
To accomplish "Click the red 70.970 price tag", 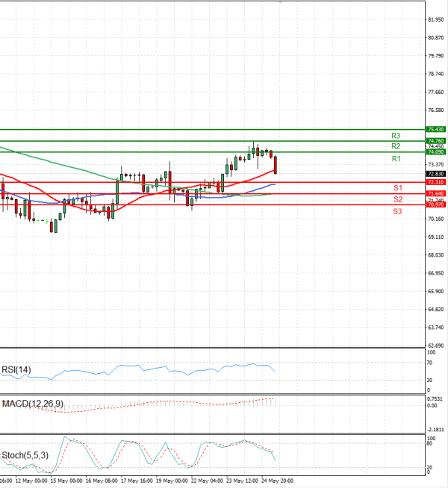I will pos(435,204).
